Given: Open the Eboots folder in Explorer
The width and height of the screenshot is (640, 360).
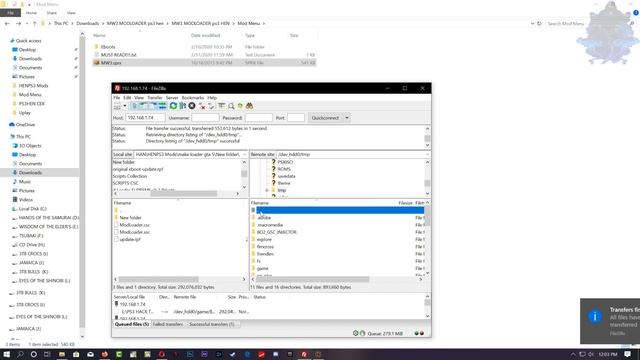Looking at the screenshot, I should point(108,47).
